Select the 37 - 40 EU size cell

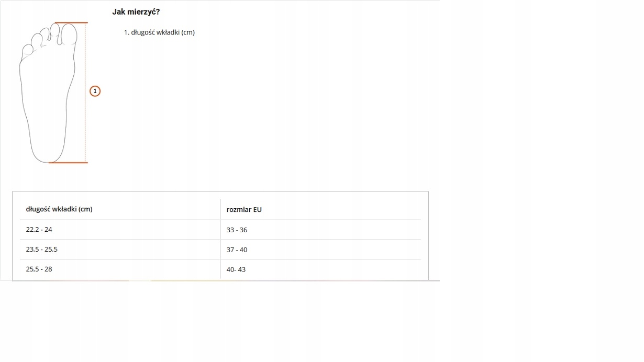[x=237, y=250]
